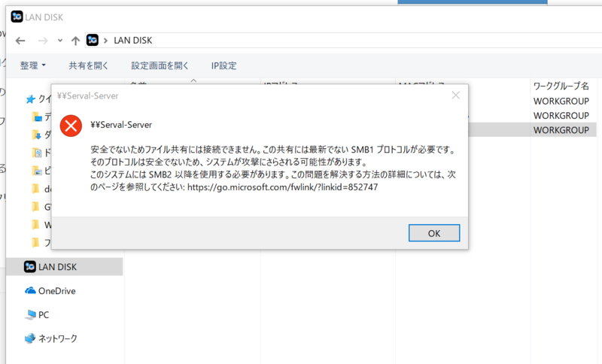
Task: Click the OneDrive cloud icon
Action: point(30,290)
